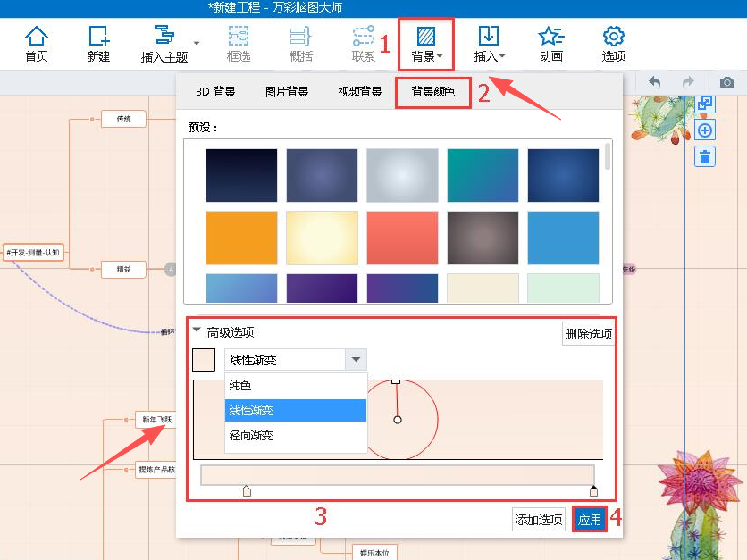This screenshot has width=747, height=560.
Task: Select the 新年飞跃 mind map node
Action: coord(156,420)
